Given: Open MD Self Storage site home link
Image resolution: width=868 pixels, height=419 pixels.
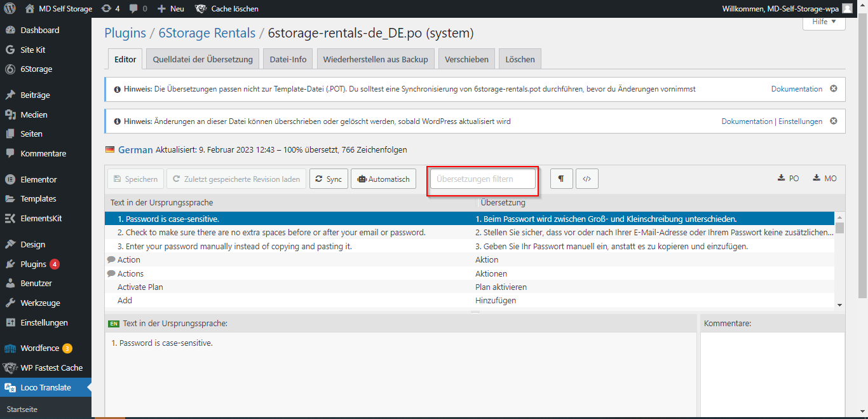Looking at the screenshot, I should [58, 9].
